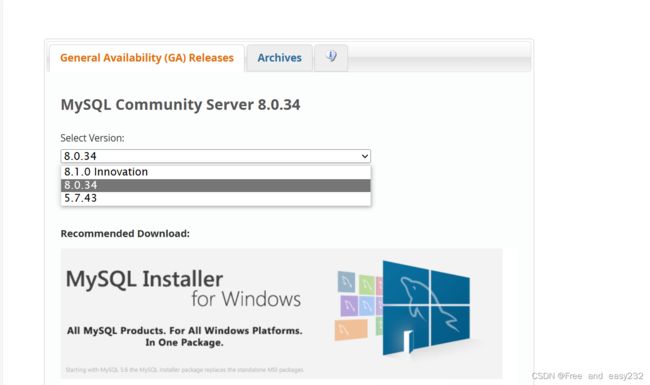Viewport: 650px width, 385px height.
Task: Click the Recommended Download label
Action: coord(125,234)
